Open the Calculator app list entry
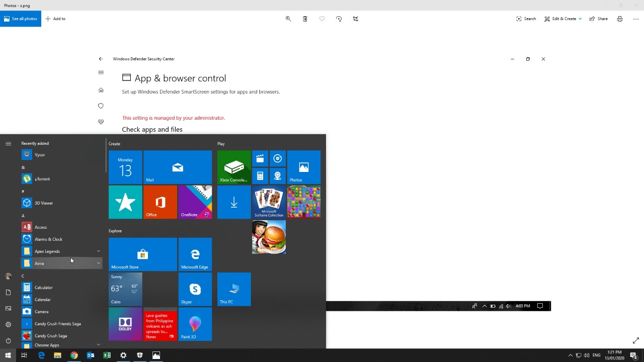This screenshot has width=644, height=362. pyautogui.click(x=61, y=288)
